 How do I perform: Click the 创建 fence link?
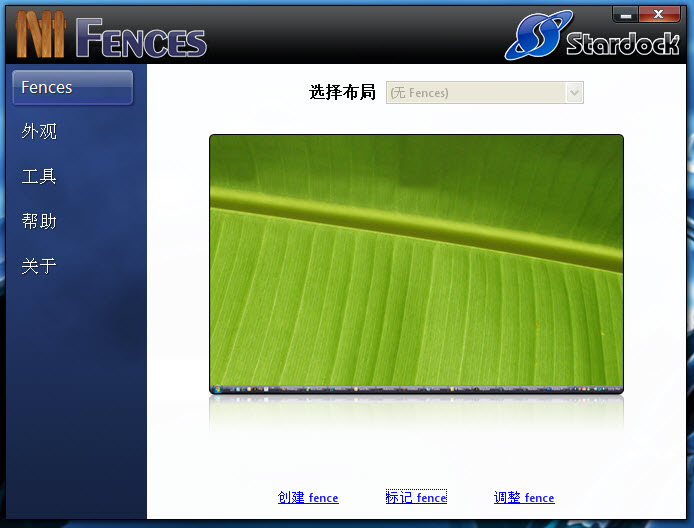308,498
